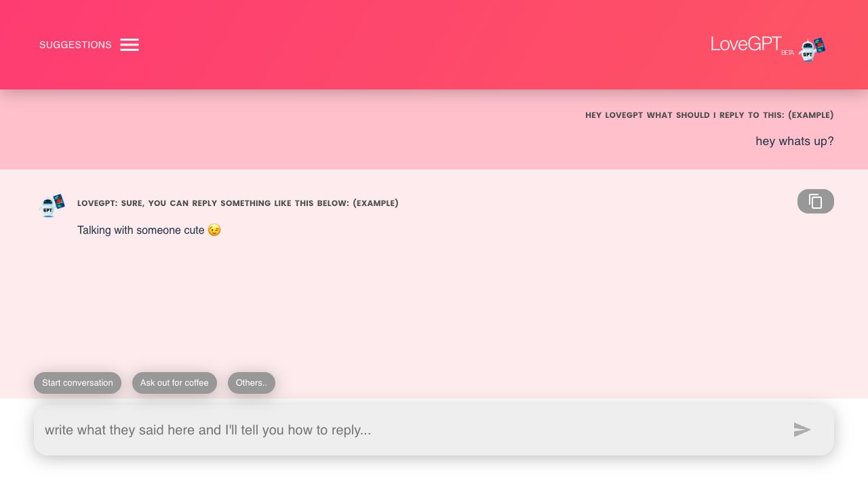Screen dimensions: 868x488
Task: Click the "Talking with someone cute" reply text
Action: click(140, 230)
